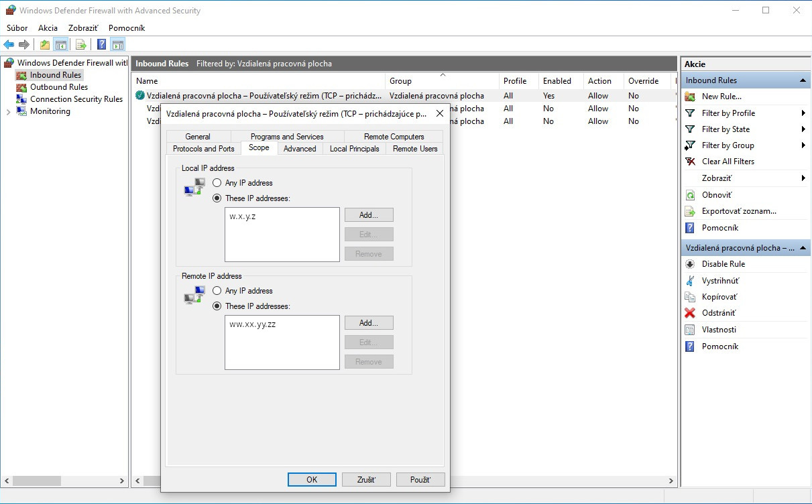Sort rules by Action column header
The width and height of the screenshot is (812, 504).
[x=603, y=81]
